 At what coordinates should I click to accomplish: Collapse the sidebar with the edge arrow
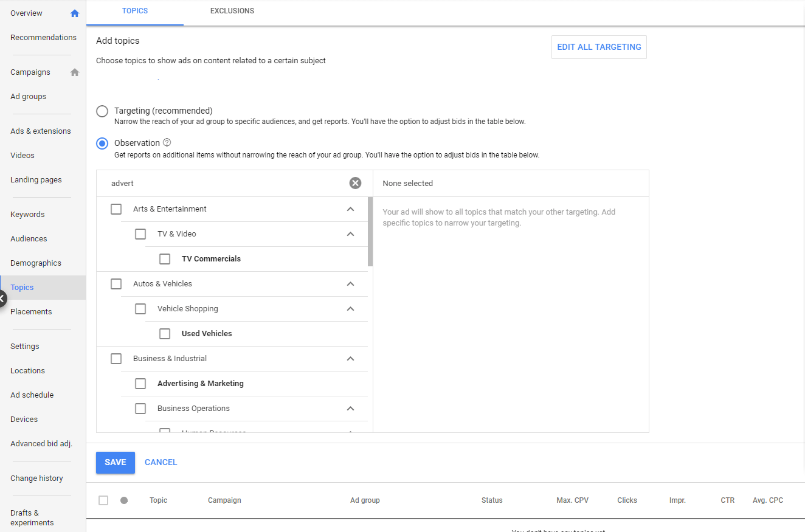[2, 299]
